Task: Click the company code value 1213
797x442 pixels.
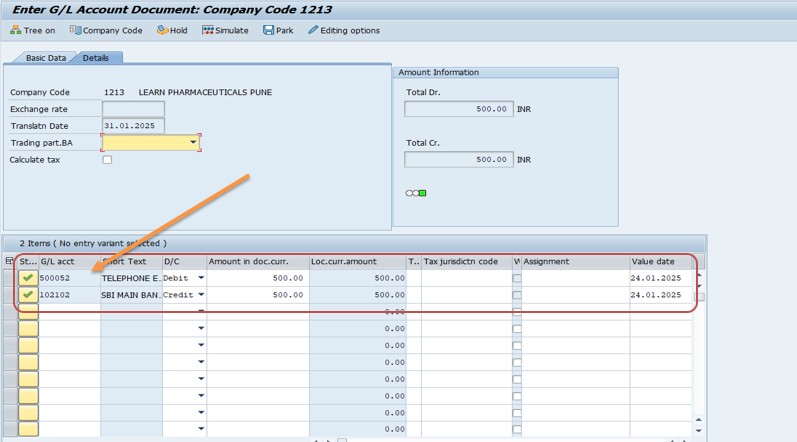Action: point(114,92)
